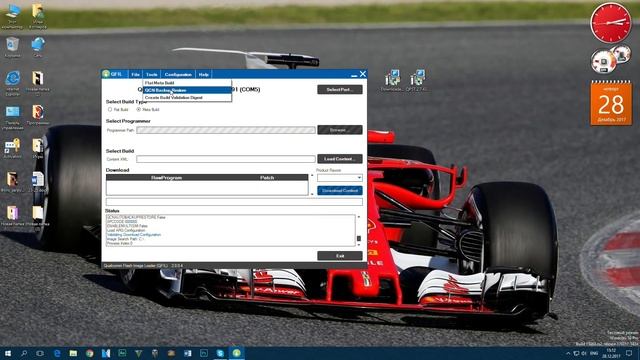Image resolution: width=640 pixels, height=360 pixels.
Task: Click the taskbar search icon
Action: click(x=24, y=353)
